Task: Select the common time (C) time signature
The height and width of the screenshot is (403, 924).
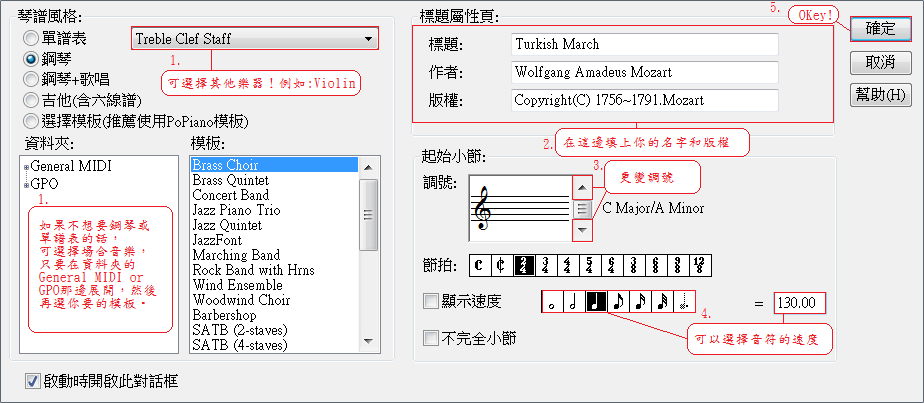Action: click(479, 266)
